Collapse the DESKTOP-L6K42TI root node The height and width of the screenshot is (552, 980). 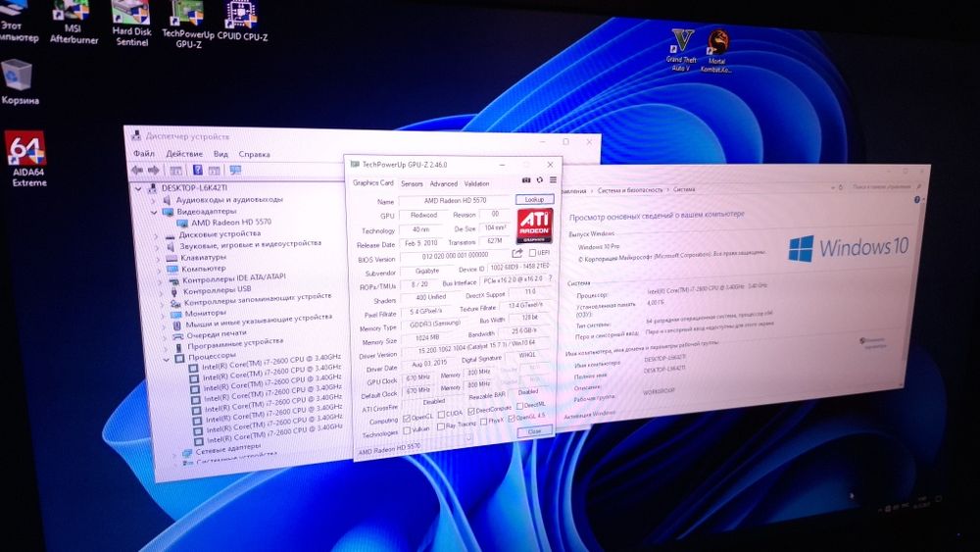138,188
